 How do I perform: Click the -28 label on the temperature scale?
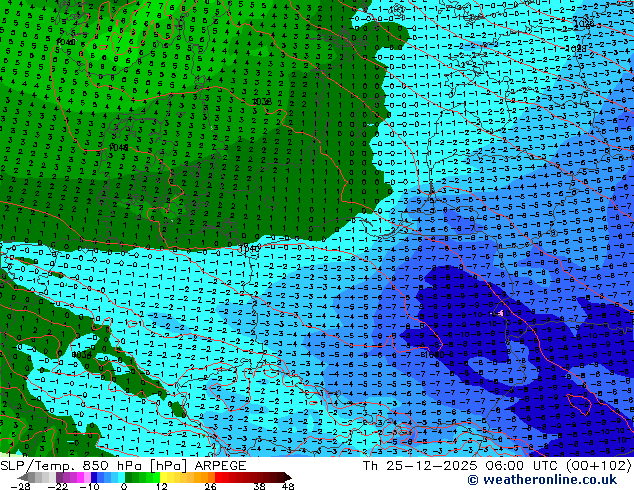[x=21, y=486]
